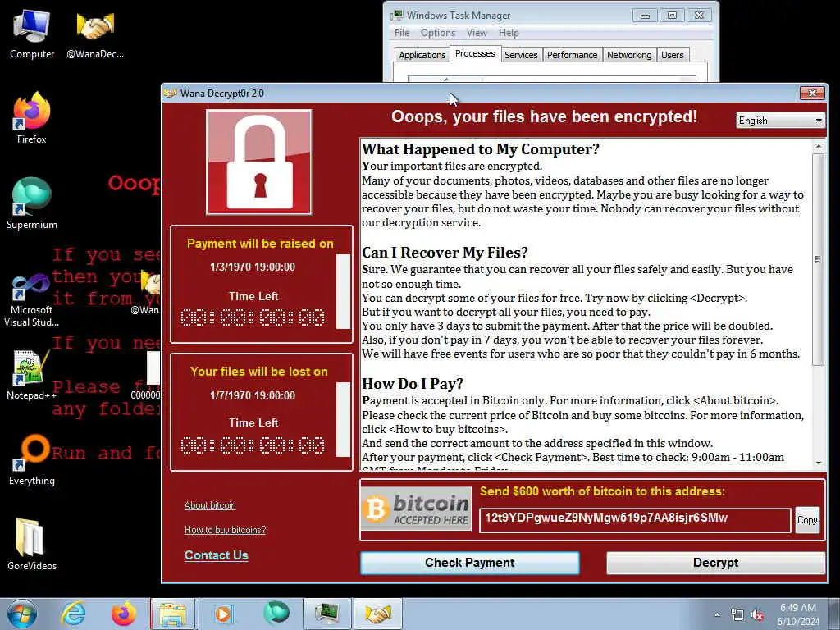
Task: Open Supermium from the taskbar
Action: pyautogui.click(x=276, y=614)
